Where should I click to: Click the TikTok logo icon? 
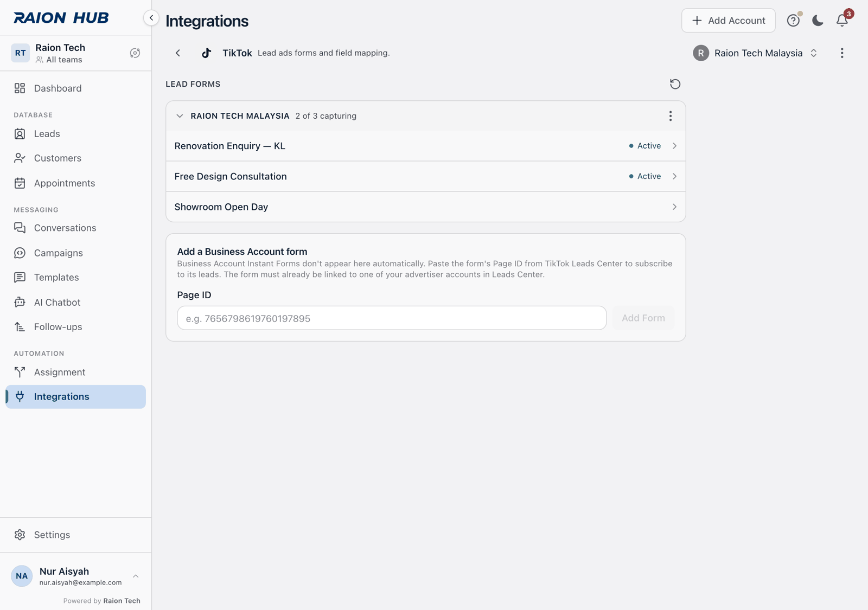coord(206,53)
